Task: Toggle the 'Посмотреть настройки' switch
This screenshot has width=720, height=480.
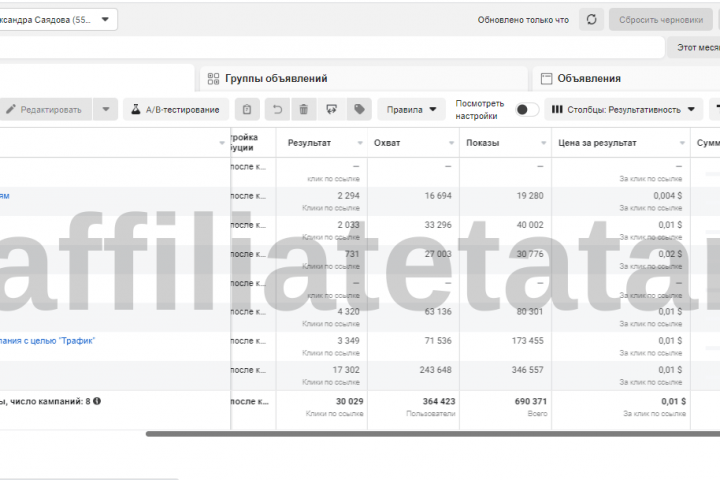Action: (527, 110)
